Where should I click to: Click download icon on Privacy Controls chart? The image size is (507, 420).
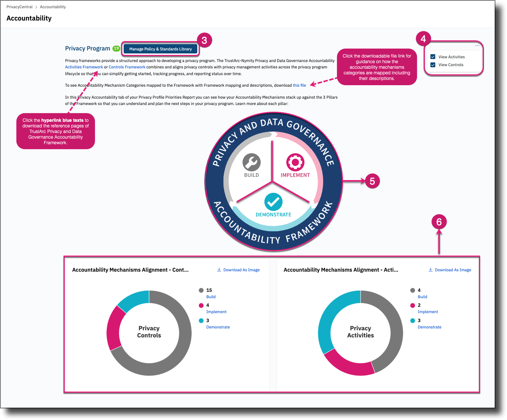tap(219, 270)
